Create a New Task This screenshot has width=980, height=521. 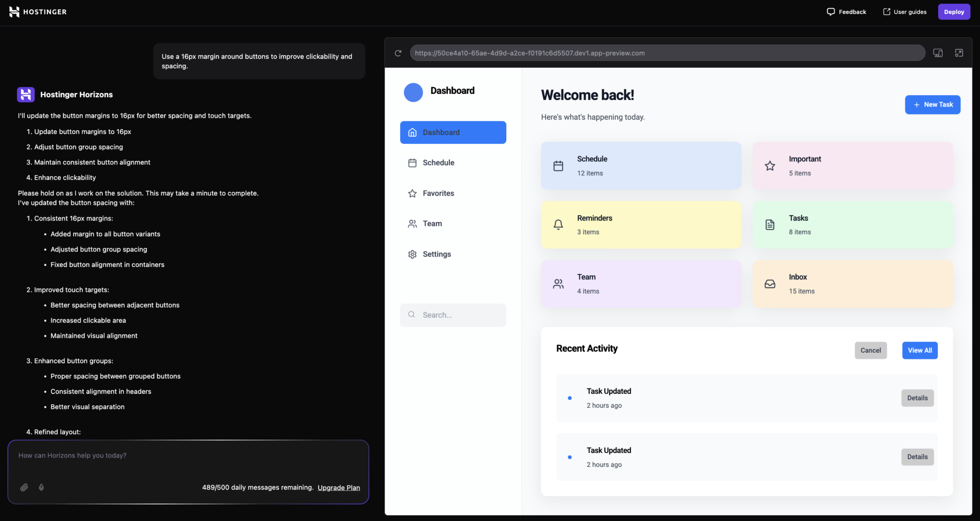coord(932,104)
